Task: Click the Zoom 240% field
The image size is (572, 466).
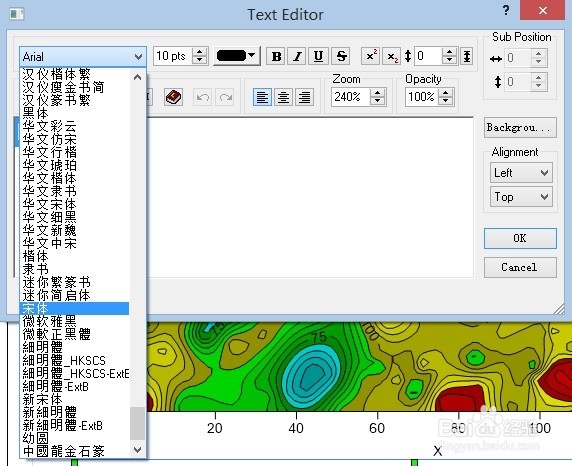Action: click(x=351, y=97)
